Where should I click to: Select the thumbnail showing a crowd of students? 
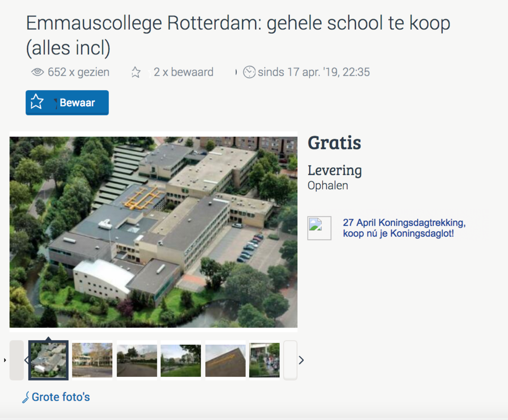click(x=265, y=360)
